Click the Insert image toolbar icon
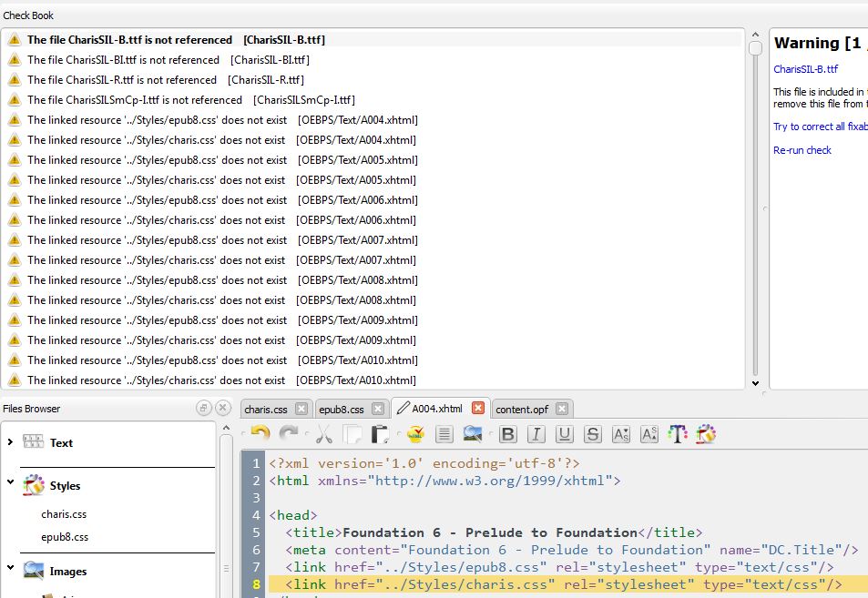868x598 pixels. click(473, 434)
